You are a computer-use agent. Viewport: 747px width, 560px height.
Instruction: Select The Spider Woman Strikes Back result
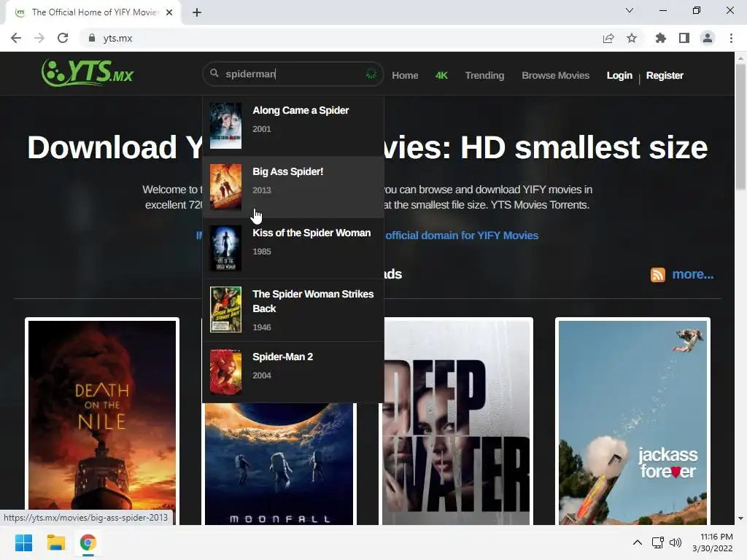293,310
